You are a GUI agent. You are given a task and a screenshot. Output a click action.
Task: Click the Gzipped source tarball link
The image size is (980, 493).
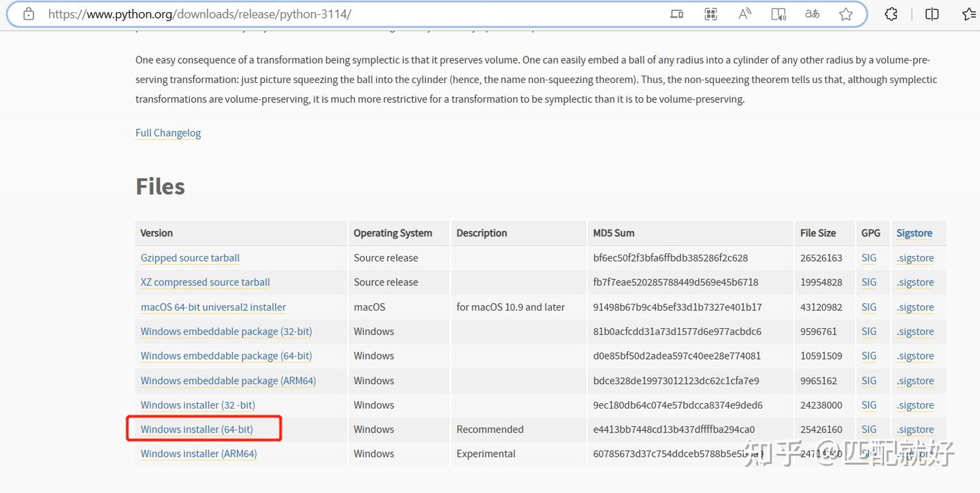pyautogui.click(x=190, y=258)
